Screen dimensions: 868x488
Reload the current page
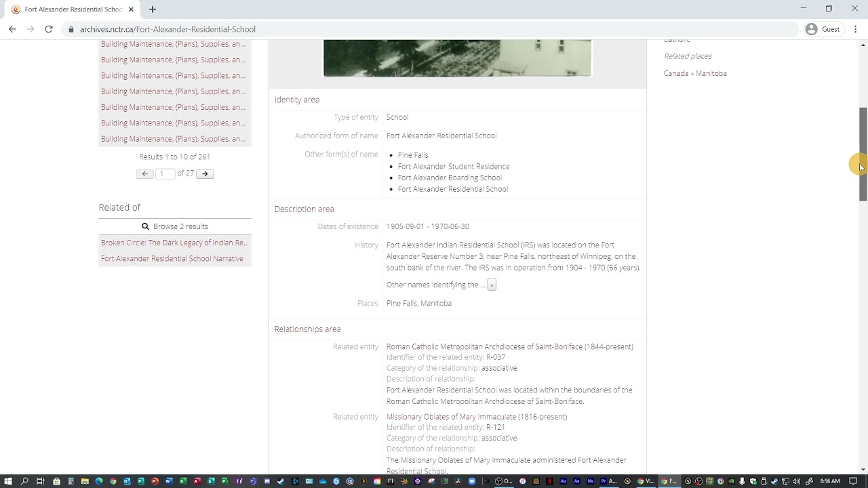pyautogui.click(x=49, y=29)
